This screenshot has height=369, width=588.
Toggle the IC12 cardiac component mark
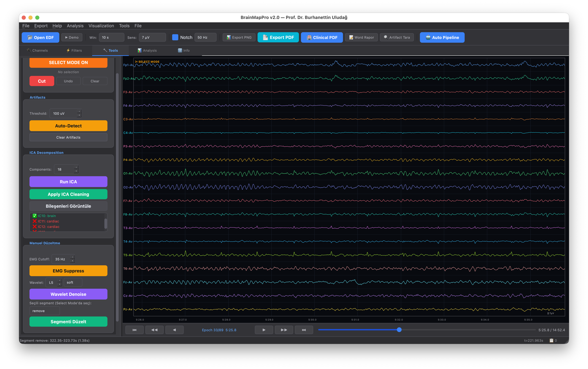[x=35, y=227]
